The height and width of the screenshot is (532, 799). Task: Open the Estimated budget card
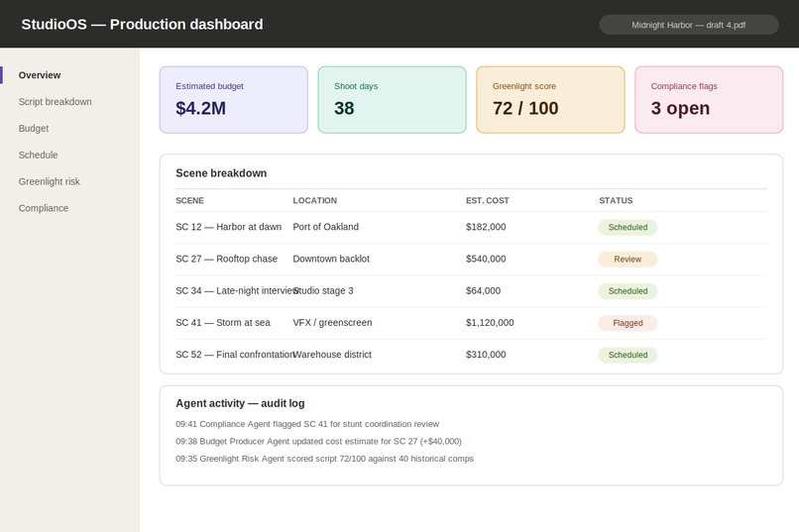(x=233, y=100)
